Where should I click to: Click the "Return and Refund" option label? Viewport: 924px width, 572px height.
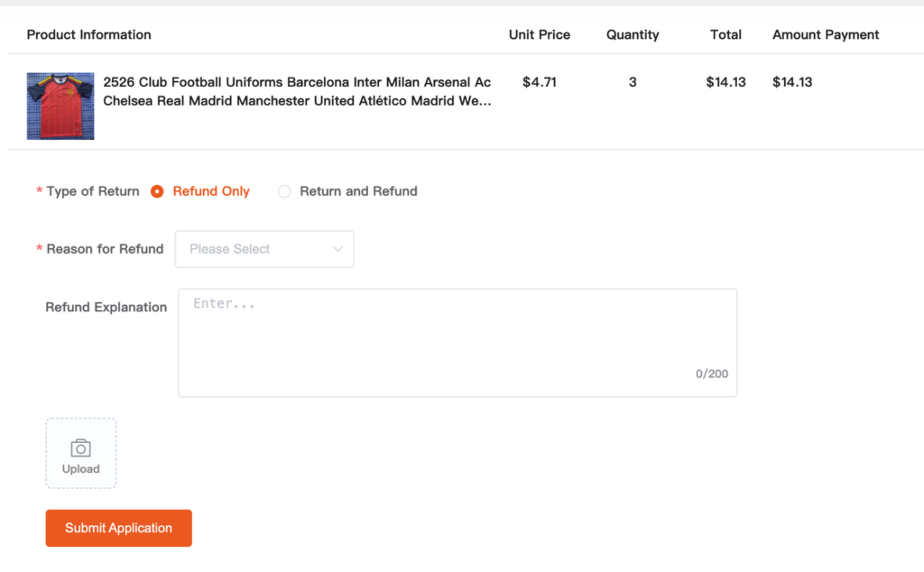point(358,191)
